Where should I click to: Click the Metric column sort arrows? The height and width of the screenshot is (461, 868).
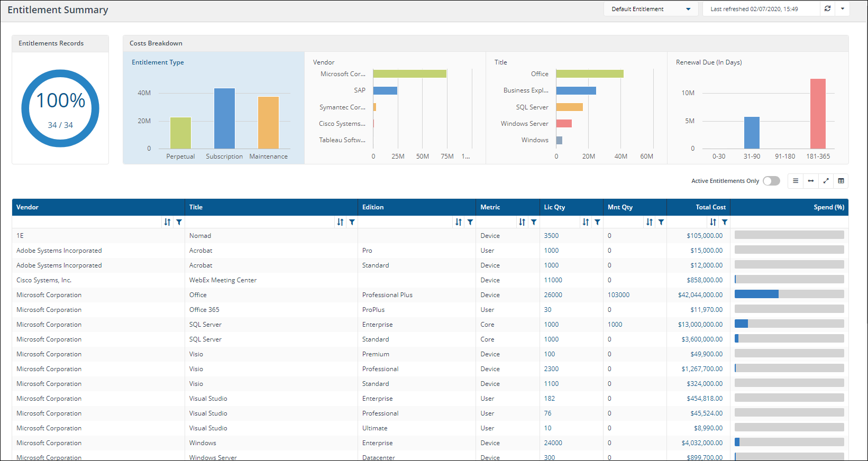(522, 222)
